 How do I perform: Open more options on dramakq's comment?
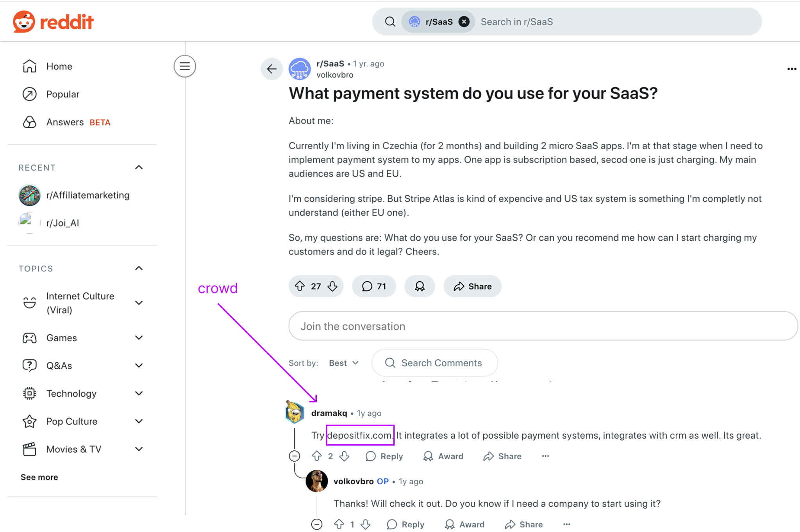click(545, 456)
